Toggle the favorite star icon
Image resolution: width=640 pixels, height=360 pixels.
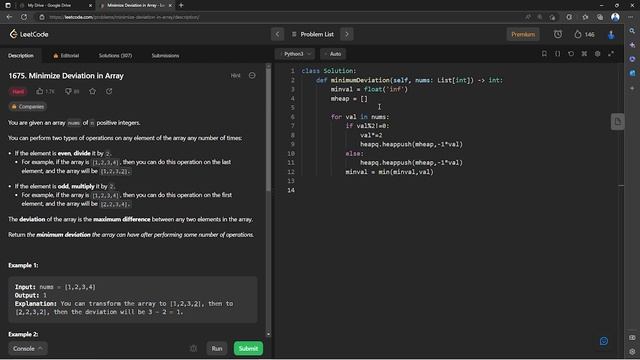point(93,91)
